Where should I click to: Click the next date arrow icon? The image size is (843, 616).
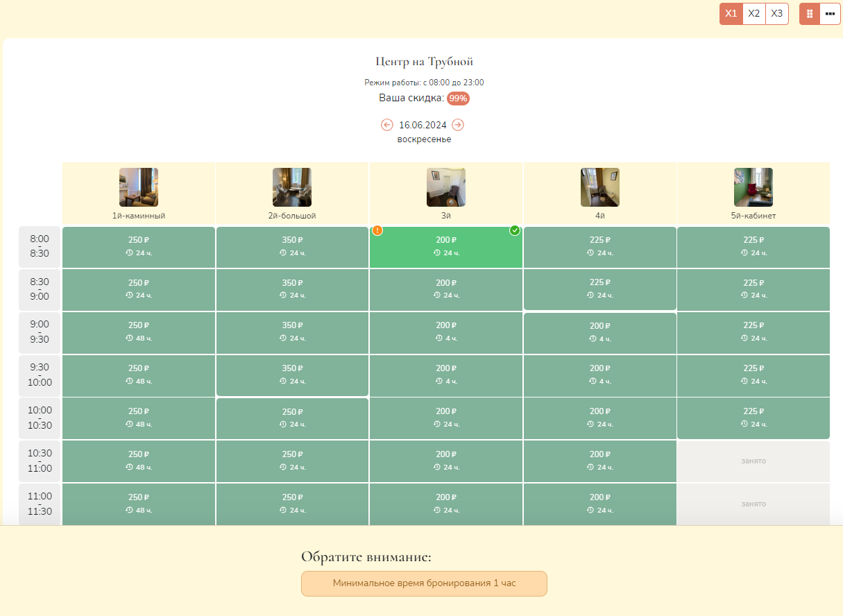458,125
